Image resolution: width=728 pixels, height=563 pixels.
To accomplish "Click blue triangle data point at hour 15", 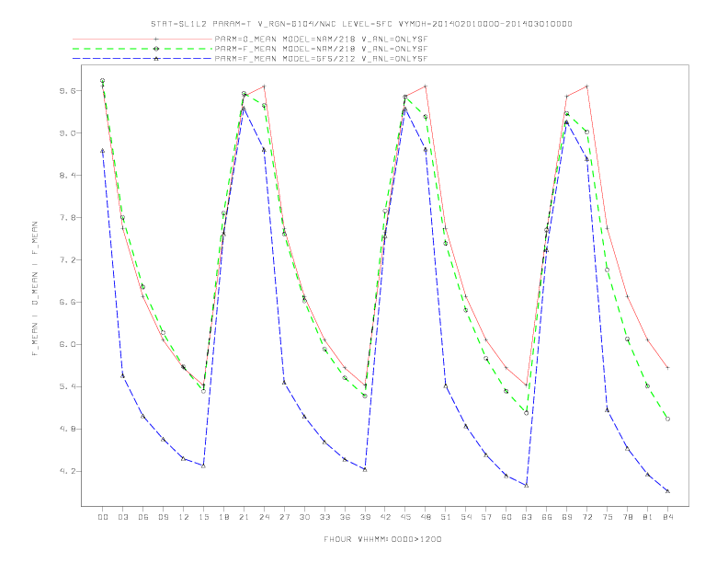I will (x=203, y=465).
